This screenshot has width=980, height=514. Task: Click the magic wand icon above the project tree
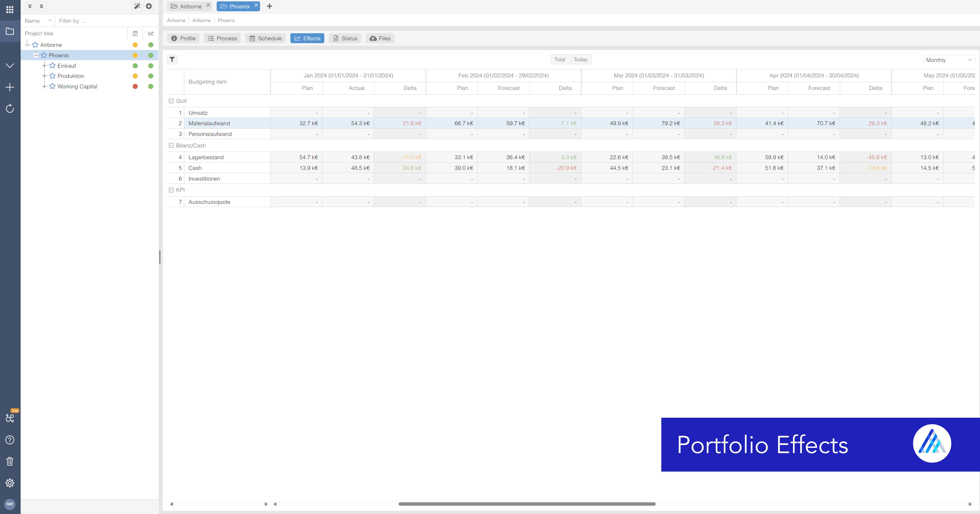pyautogui.click(x=137, y=6)
